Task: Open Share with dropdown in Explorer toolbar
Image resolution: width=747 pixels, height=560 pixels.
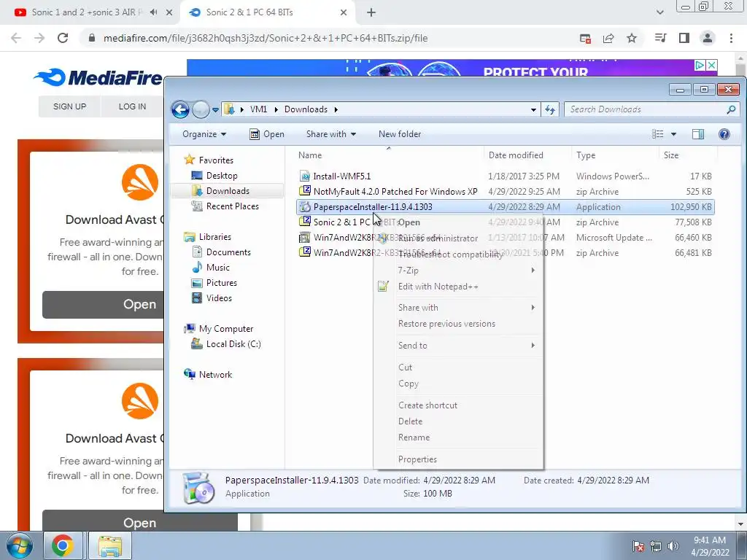Action: pos(331,134)
